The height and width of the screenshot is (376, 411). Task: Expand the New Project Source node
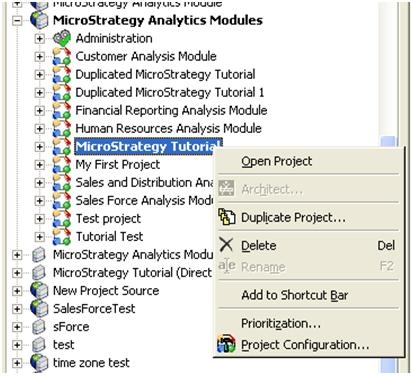pyautogui.click(x=17, y=291)
